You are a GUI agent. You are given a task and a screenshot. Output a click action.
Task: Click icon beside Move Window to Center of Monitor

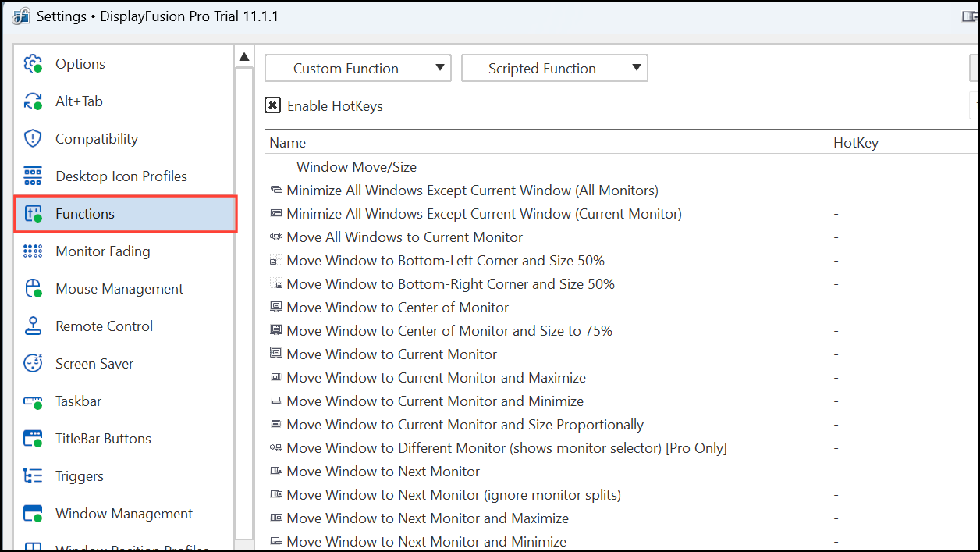tap(275, 308)
